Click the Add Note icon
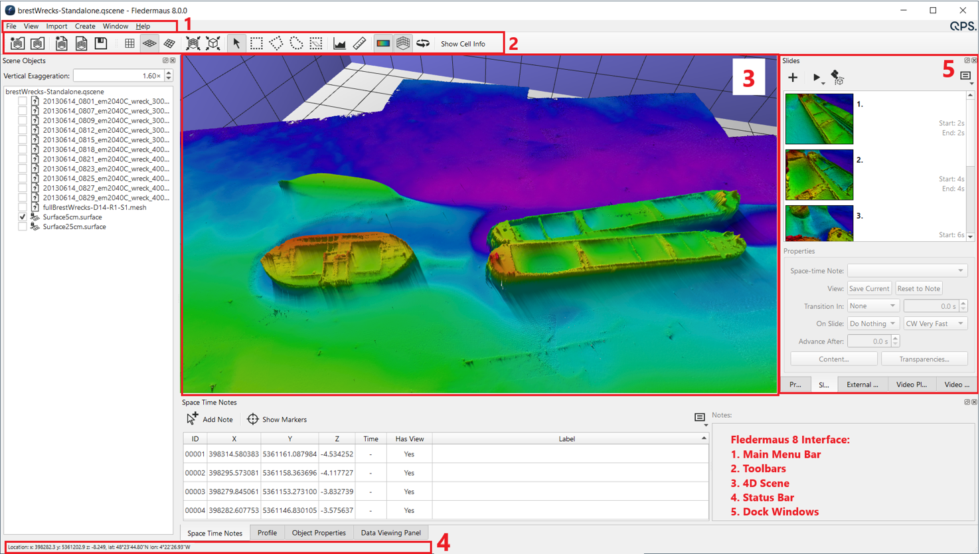This screenshot has width=980, height=554. point(193,419)
